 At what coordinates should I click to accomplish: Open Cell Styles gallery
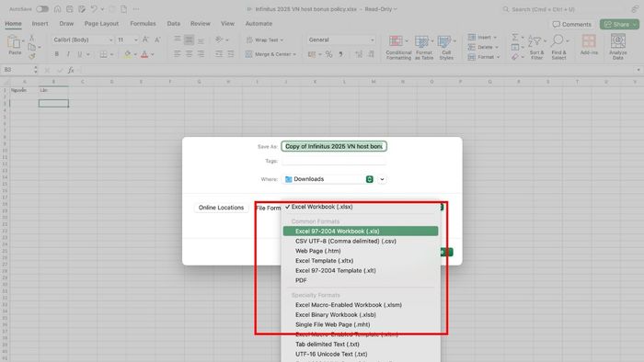[x=446, y=48]
